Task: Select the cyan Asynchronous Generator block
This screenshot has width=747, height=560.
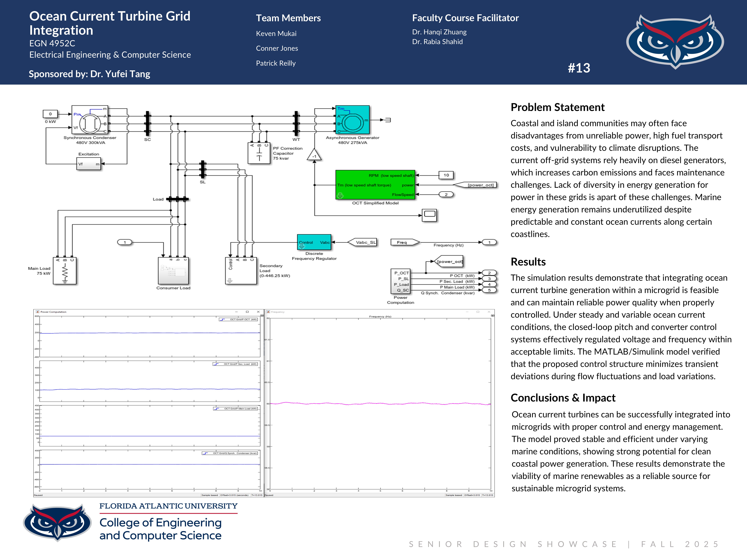Action: [x=352, y=120]
